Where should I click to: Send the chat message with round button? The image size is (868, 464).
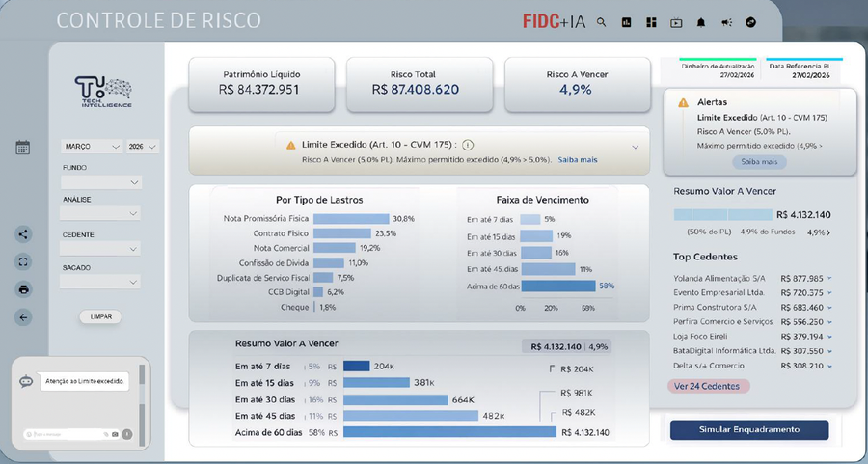coord(126,435)
